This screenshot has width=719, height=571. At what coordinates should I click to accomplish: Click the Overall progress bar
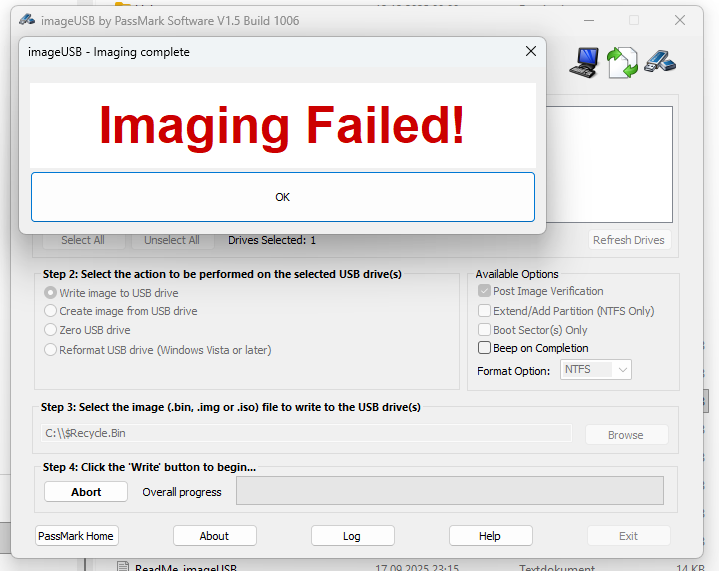pos(449,490)
